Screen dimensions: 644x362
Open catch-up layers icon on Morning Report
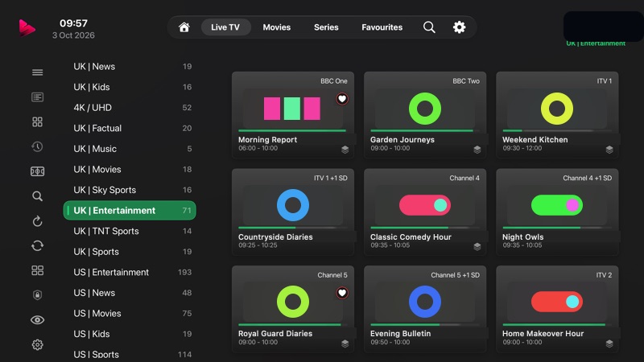345,150
